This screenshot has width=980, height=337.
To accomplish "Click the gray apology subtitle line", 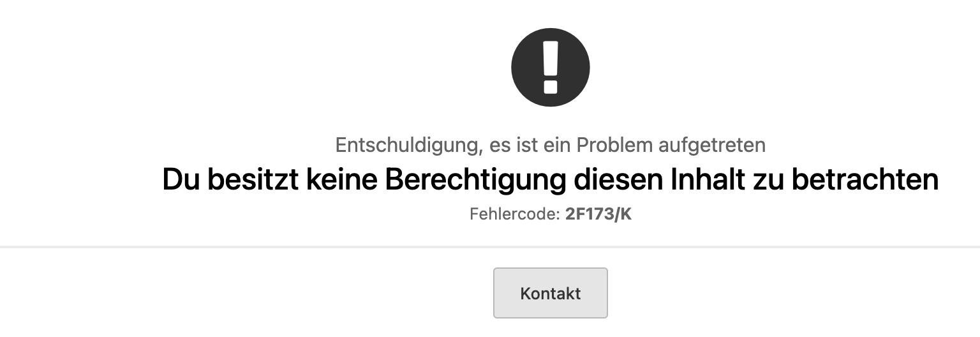I will [x=551, y=146].
